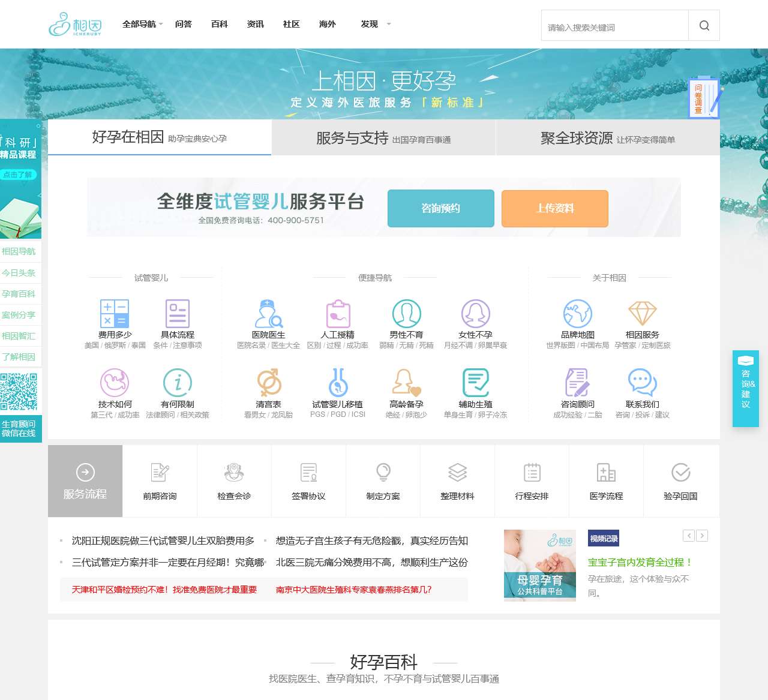Click the 咨询预约 button

(440, 208)
